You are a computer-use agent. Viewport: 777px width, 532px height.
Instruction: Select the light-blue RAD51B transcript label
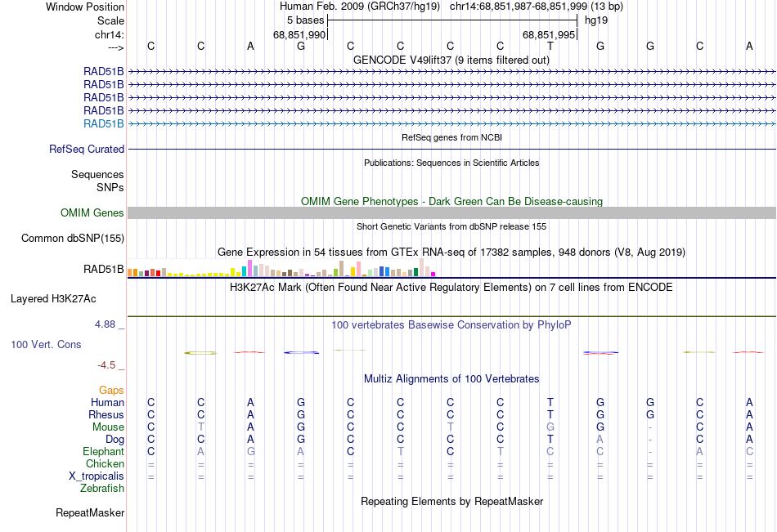point(104,124)
